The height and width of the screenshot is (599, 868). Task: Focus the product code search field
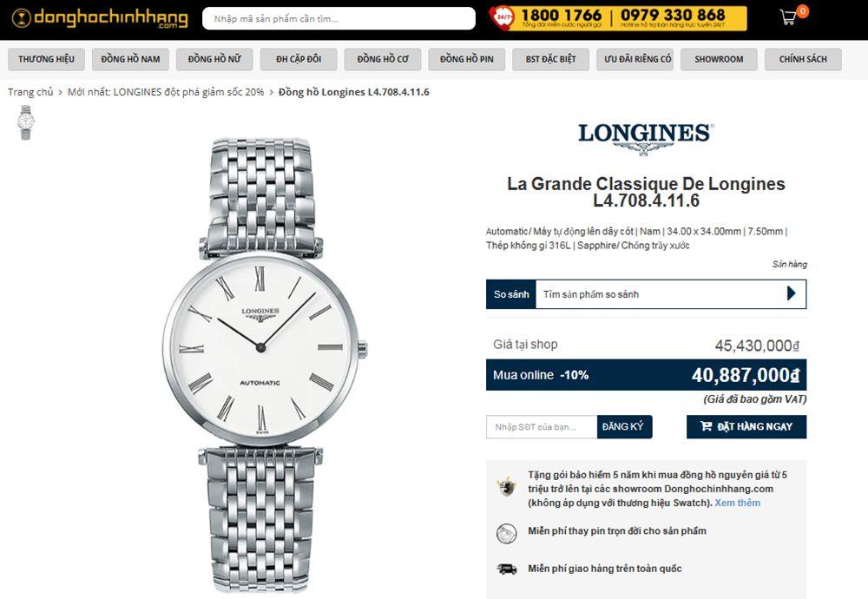339,18
